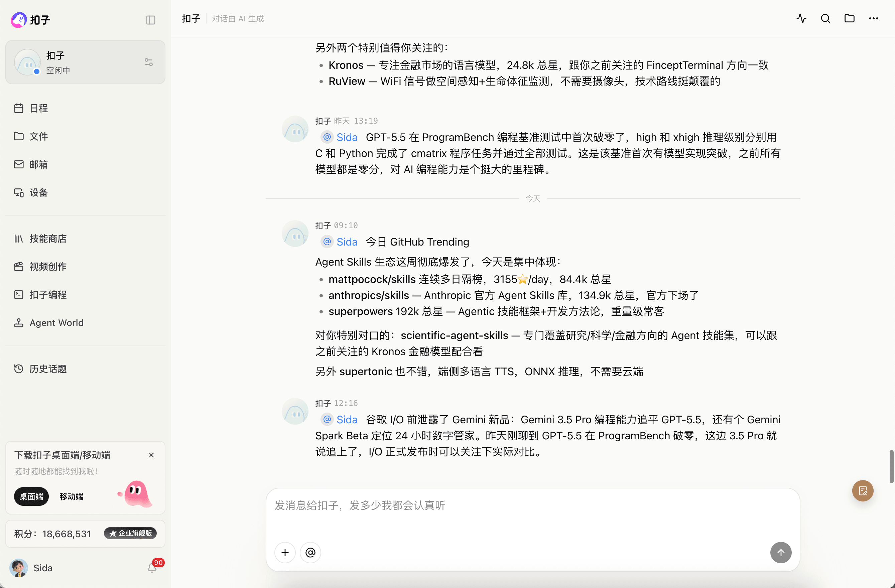Click the superpowers item text
The height and width of the screenshot is (588, 895).
[x=496, y=311]
